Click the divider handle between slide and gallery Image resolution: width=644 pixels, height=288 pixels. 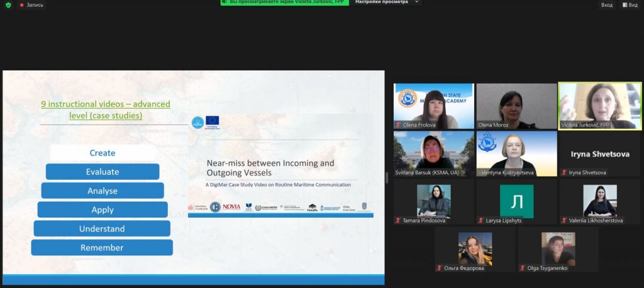[387, 178]
